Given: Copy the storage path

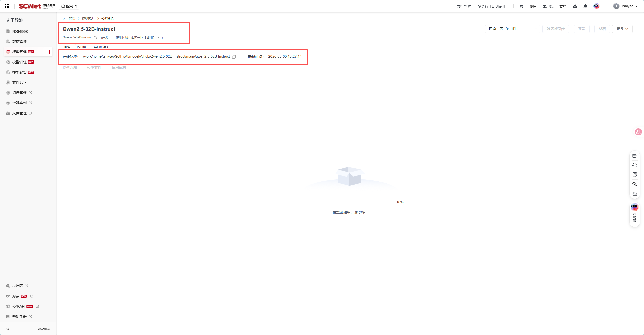Looking at the screenshot, I should [x=234, y=57].
